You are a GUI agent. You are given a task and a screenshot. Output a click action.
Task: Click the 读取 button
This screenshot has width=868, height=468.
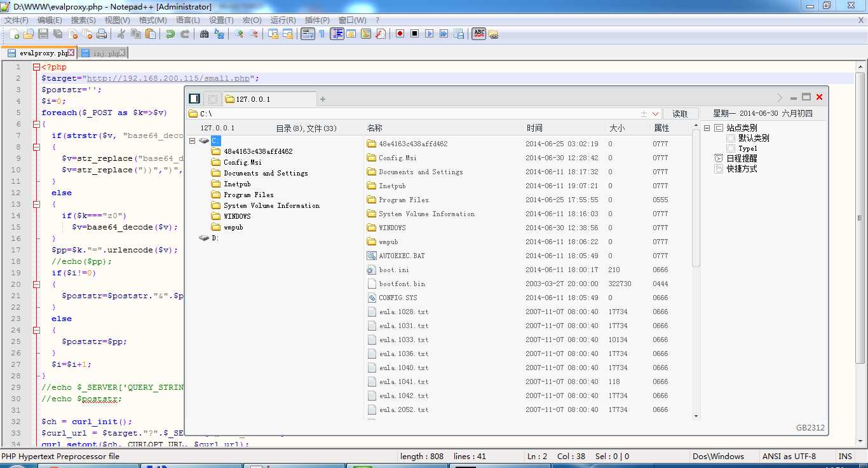(x=680, y=114)
